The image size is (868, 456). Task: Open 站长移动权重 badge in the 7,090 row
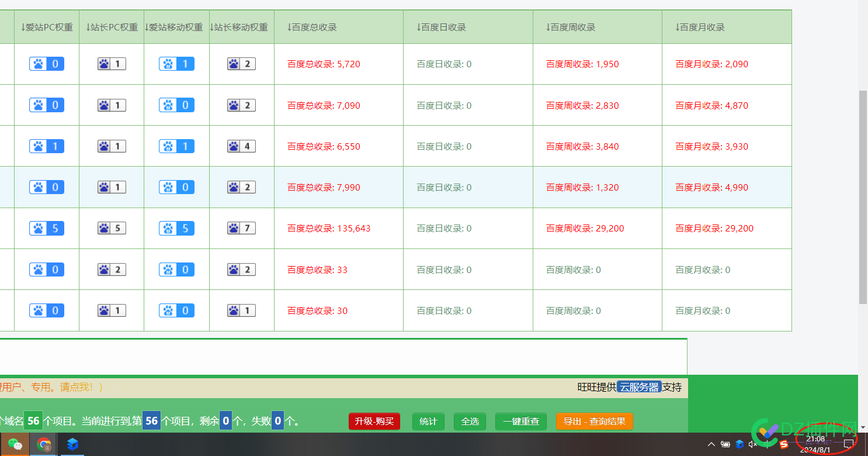click(x=241, y=105)
